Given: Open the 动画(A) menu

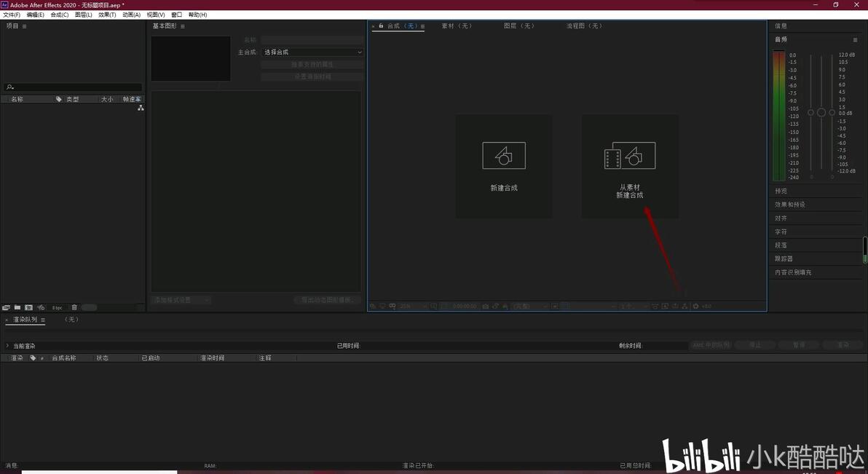Looking at the screenshot, I should (131, 15).
